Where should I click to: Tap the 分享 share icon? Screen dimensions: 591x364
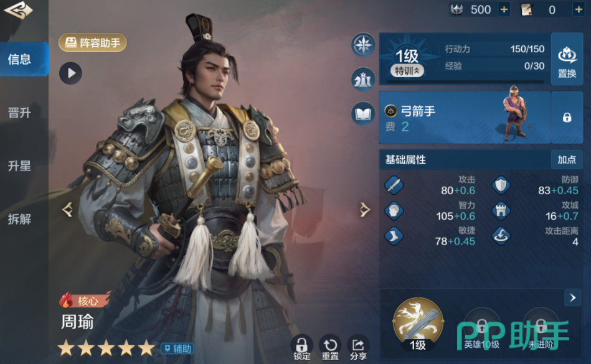pos(358,348)
